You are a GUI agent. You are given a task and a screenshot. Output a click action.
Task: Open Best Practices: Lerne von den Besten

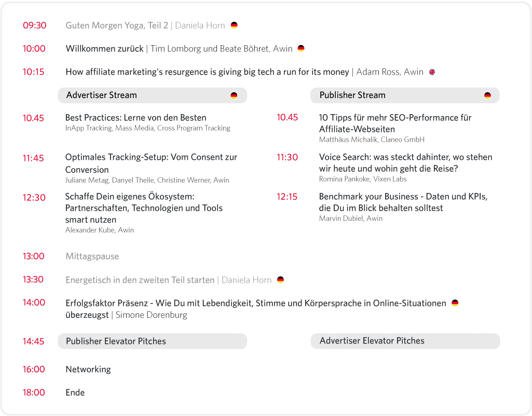click(135, 118)
